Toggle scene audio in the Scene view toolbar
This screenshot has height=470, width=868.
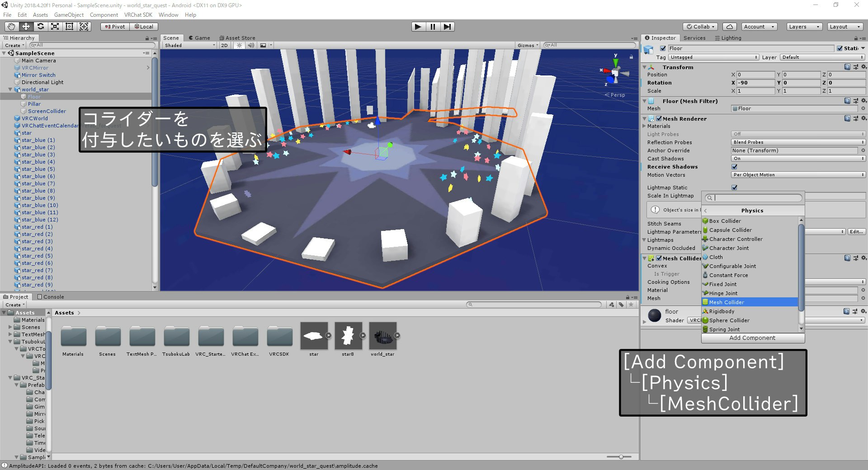pyautogui.click(x=251, y=45)
